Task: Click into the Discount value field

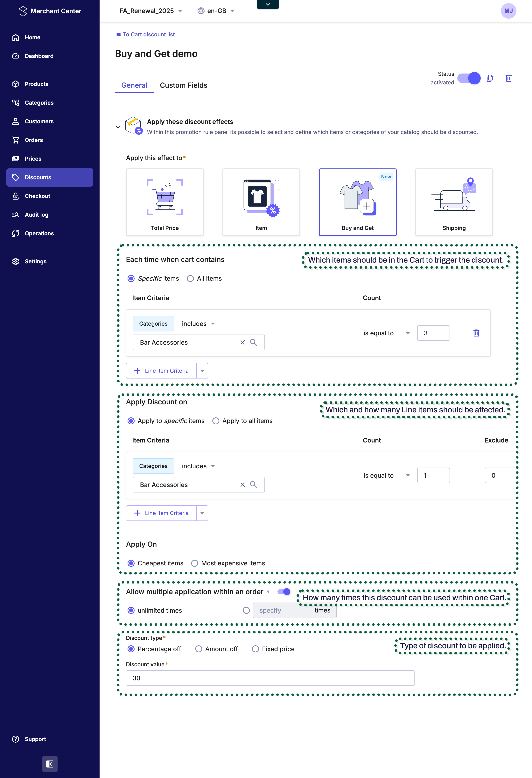Action: [270, 678]
